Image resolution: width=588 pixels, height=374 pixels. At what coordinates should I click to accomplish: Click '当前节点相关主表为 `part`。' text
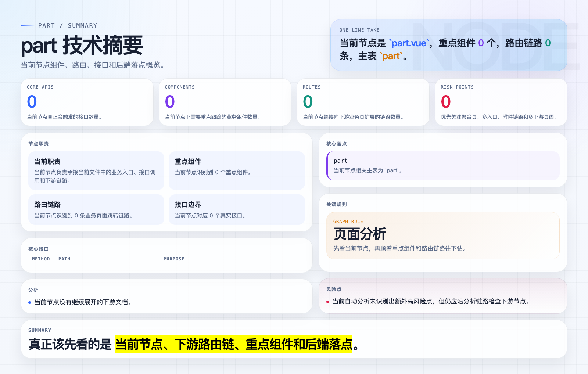369,170
